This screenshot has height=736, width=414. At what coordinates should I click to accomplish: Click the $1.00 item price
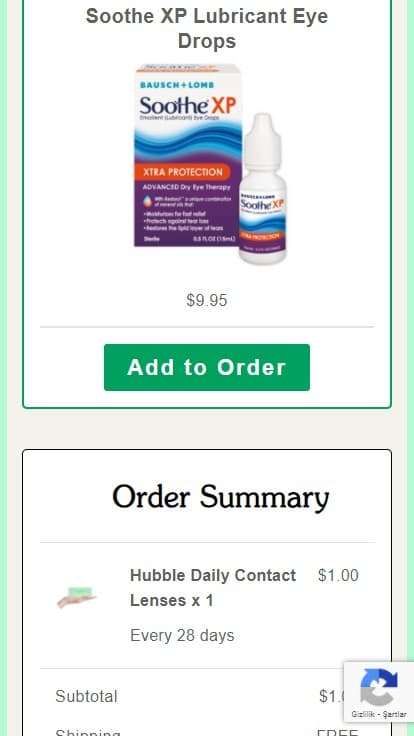coord(338,575)
